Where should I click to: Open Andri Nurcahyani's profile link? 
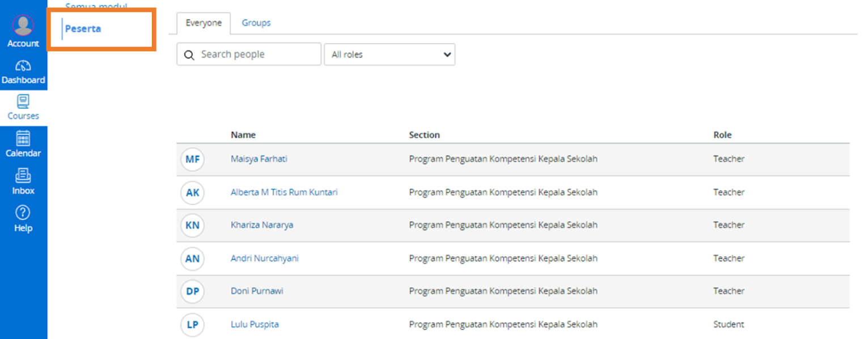tap(265, 259)
